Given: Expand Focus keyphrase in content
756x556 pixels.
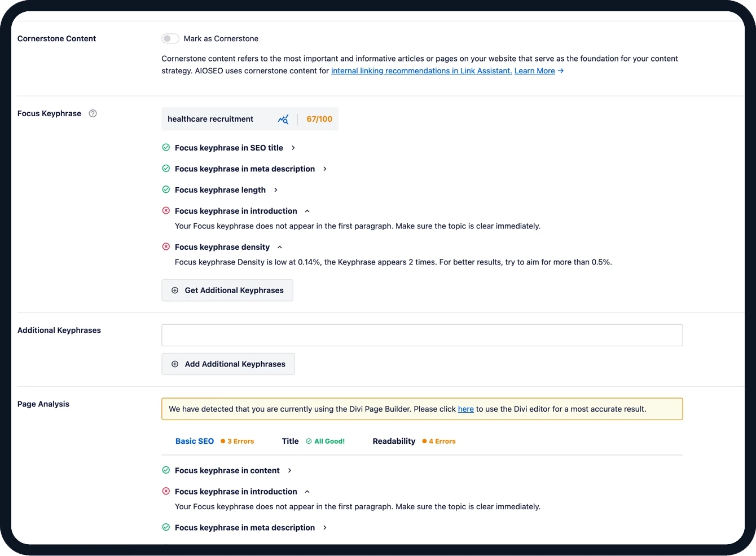Looking at the screenshot, I should point(290,470).
